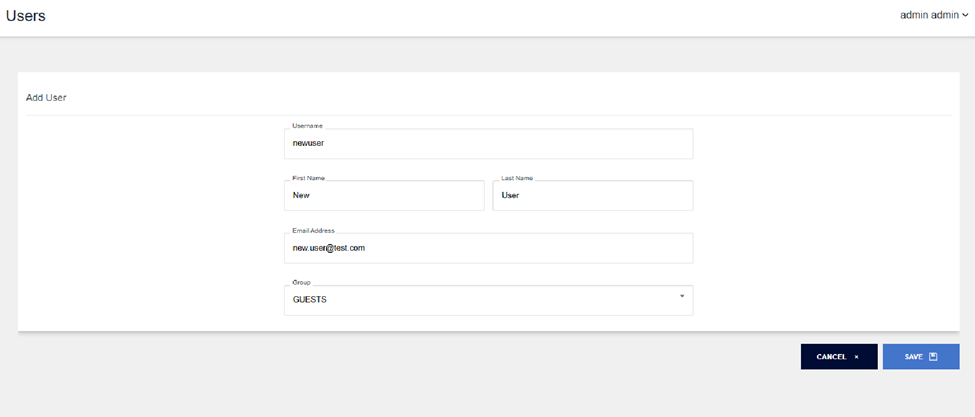Click into the Last Name field

point(592,196)
